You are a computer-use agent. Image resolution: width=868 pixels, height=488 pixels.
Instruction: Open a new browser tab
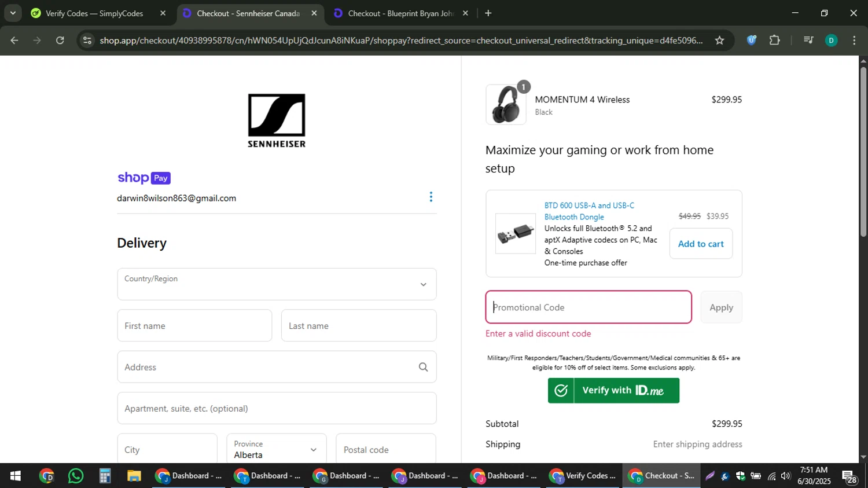click(x=488, y=13)
